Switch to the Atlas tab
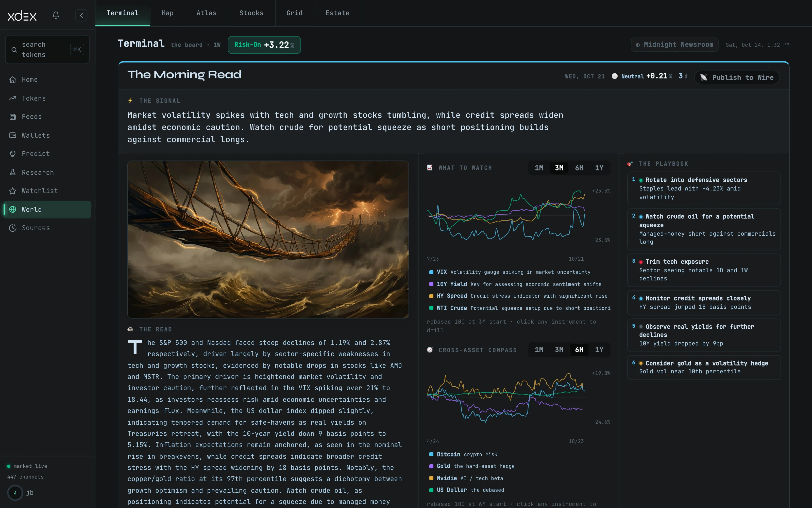 [x=206, y=13]
